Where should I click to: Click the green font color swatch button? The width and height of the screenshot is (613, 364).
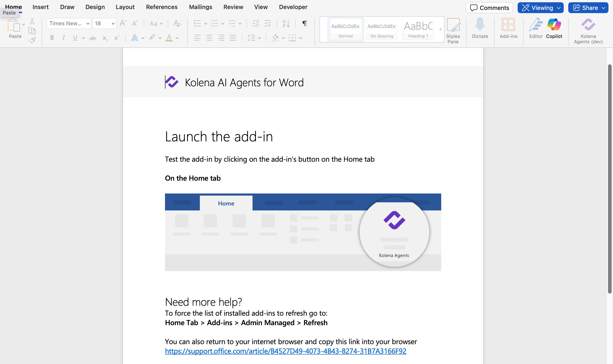click(x=169, y=38)
